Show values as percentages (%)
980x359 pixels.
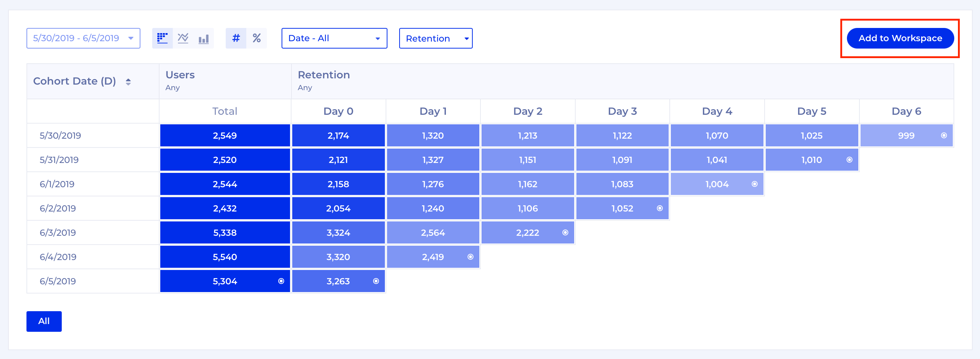257,38
